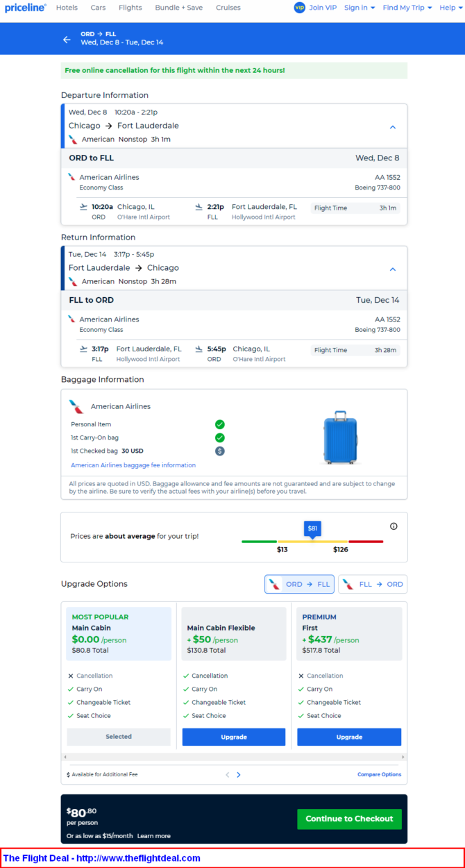
Task: Click the Priceline logo
Action: coord(26,8)
